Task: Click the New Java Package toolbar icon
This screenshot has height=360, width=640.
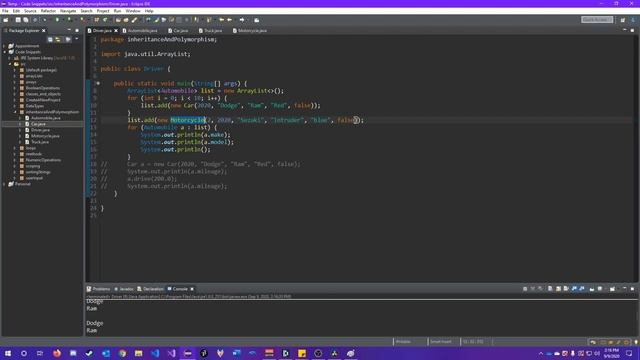Action: pos(97,20)
